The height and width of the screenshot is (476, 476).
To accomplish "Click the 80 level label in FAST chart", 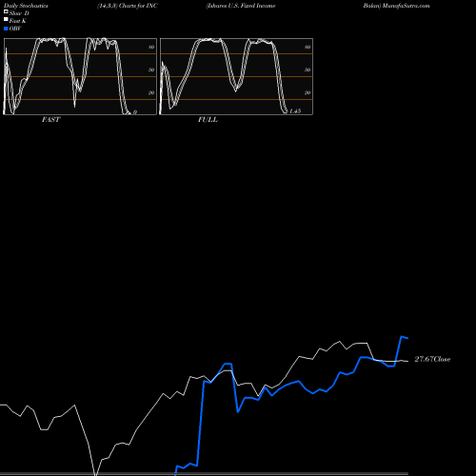I will [x=151, y=47].
